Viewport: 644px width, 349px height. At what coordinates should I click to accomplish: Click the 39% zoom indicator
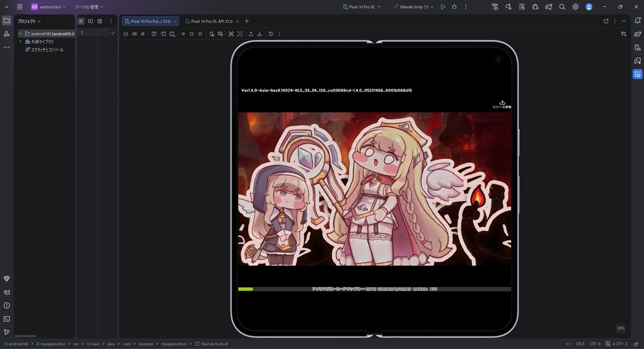click(x=621, y=328)
